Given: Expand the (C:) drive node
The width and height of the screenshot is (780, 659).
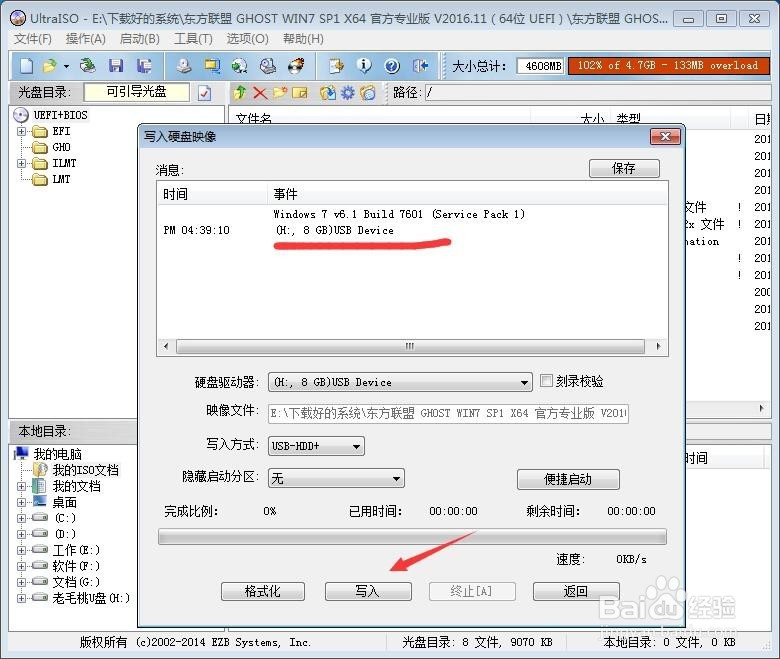Looking at the screenshot, I should click(21, 518).
